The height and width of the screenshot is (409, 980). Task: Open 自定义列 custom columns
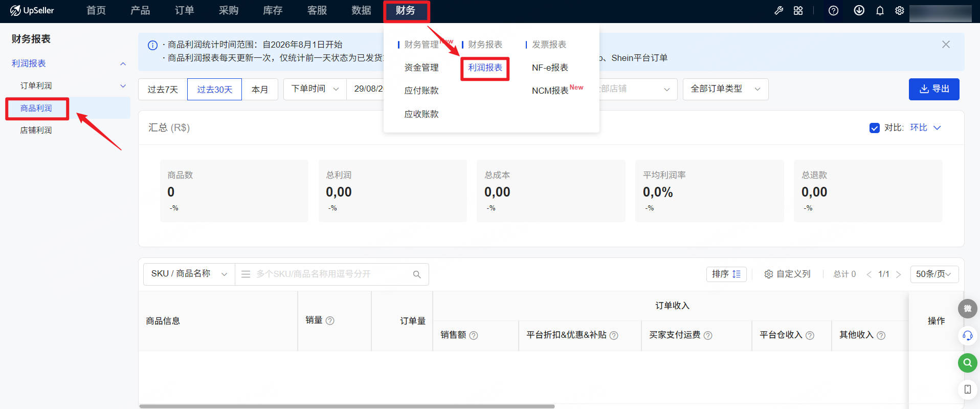[787, 274]
